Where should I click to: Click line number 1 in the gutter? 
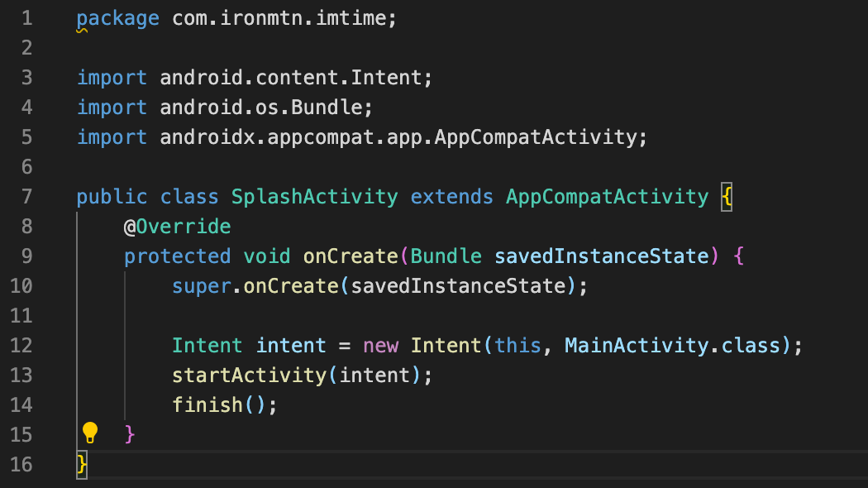pos(27,18)
